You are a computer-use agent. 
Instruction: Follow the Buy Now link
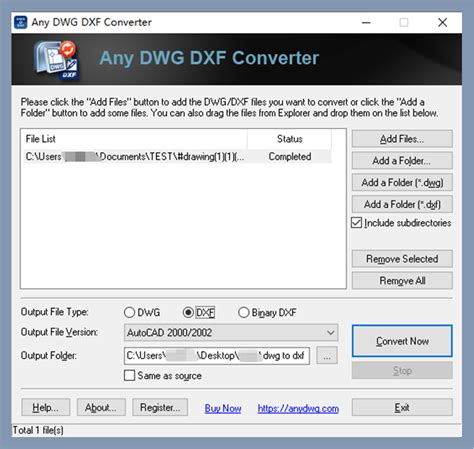tap(223, 408)
